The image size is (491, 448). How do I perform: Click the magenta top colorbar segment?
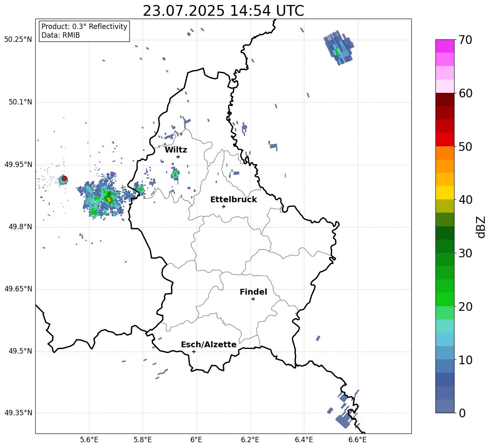[x=445, y=46]
